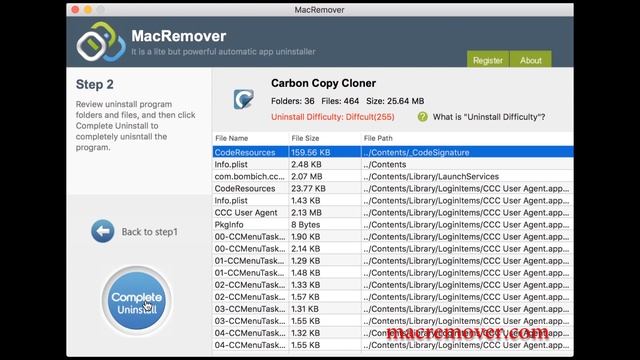Select the 02-CCMenuTask 1.33 KB row
640x360 pixels.
click(393, 285)
